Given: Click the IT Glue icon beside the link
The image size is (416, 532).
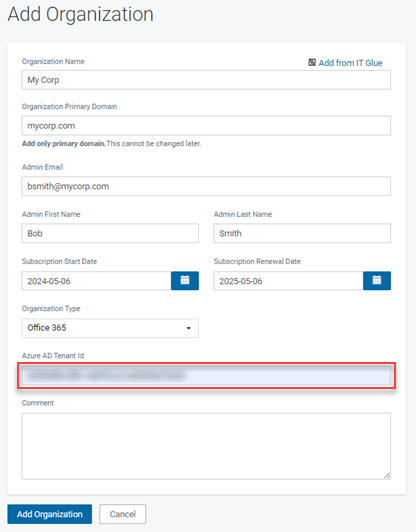Looking at the screenshot, I should click(x=312, y=62).
